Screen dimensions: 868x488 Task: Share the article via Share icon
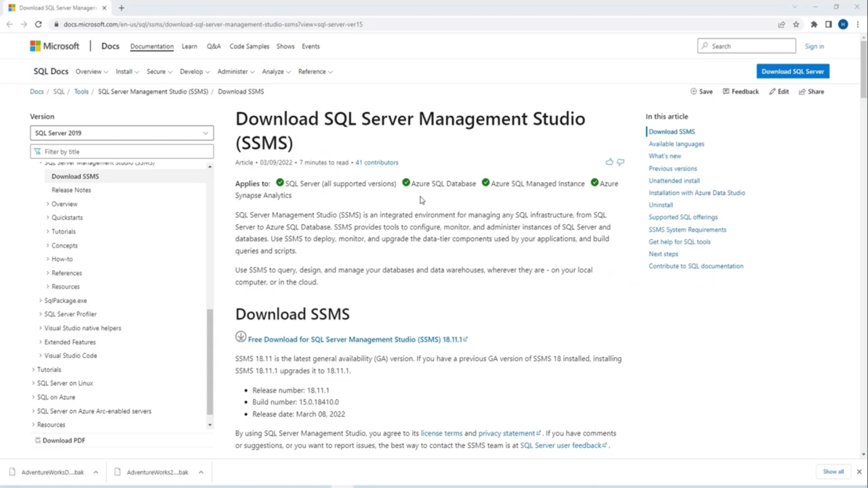811,91
